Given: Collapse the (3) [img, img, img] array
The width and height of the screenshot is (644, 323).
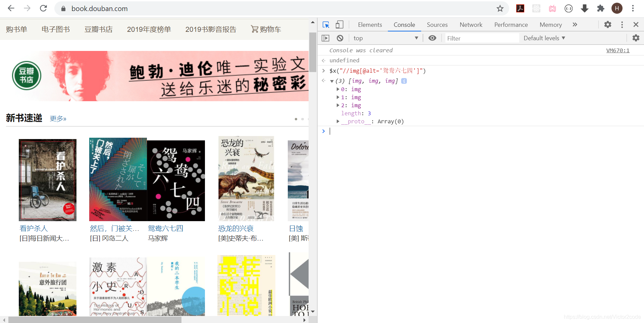Looking at the screenshot, I should (x=332, y=81).
